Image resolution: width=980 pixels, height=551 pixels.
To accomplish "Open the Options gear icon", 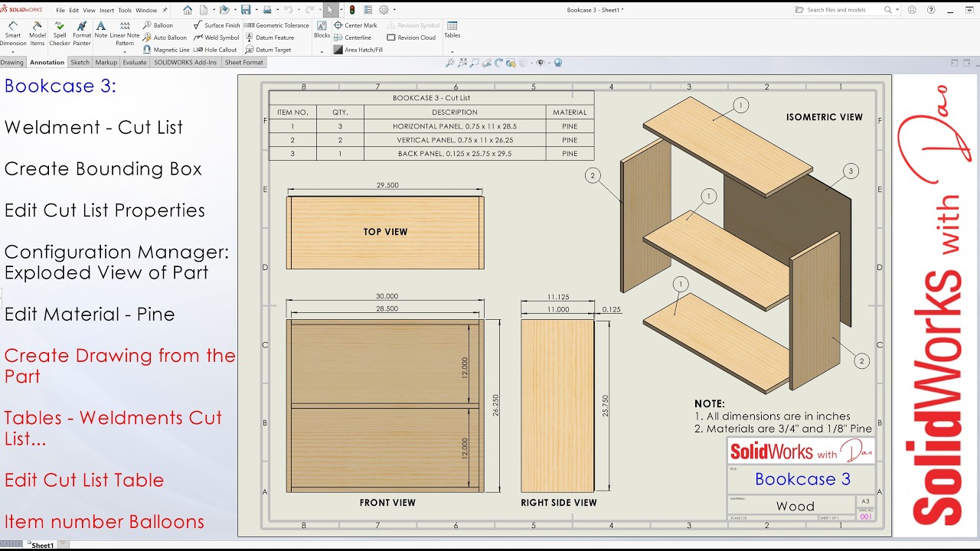I will 384,10.
